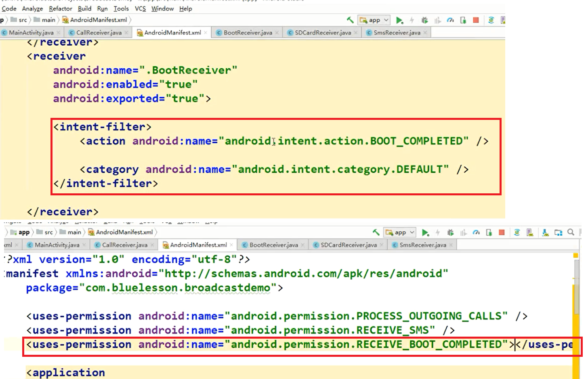This screenshot has height=379, width=588.
Task: Click the app breadcrumb in lower window
Action: [20, 232]
